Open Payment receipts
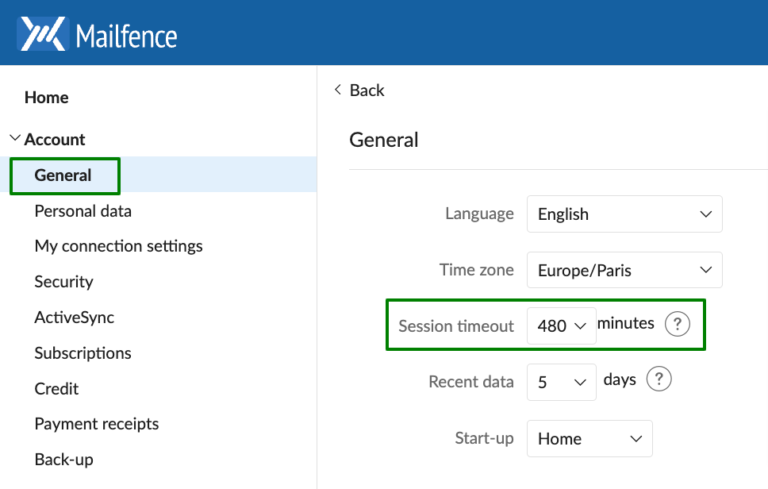This screenshot has height=489, width=768. 96,424
